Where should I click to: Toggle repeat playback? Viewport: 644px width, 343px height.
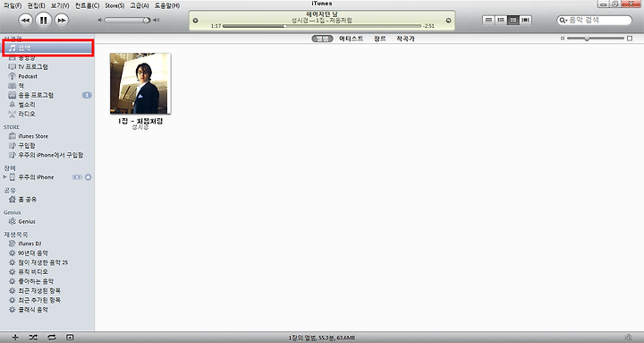pyautogui.click(x=52, y=338)
